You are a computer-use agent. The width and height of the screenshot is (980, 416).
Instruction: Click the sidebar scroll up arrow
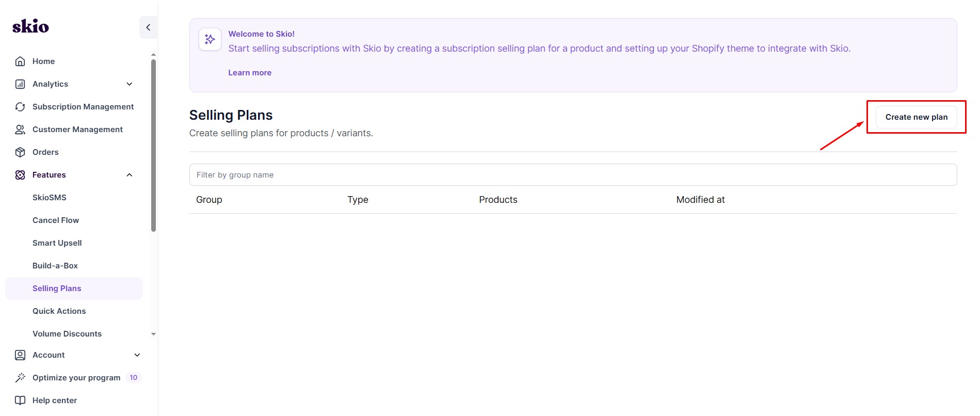click(153, 54)
